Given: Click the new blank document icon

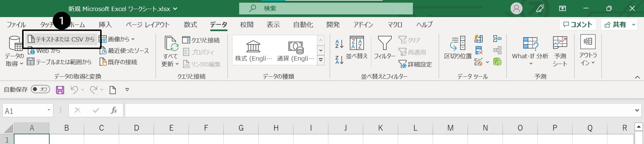Looking at the screenshot, I should click(x=113, y=90).
